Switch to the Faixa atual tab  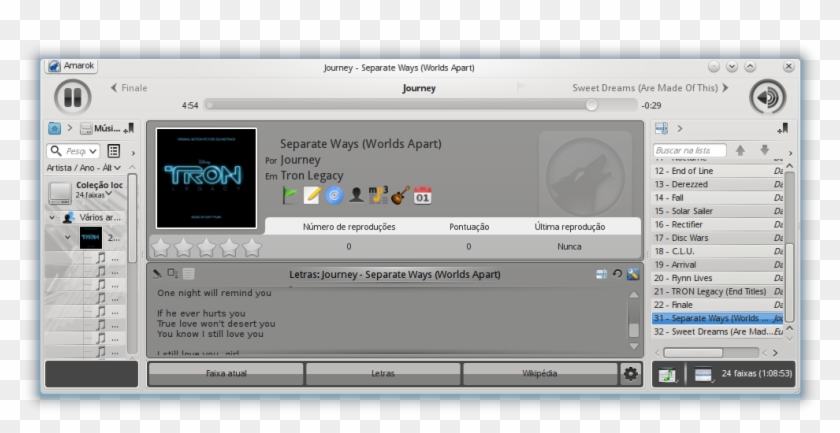click(x=226, y=374)
